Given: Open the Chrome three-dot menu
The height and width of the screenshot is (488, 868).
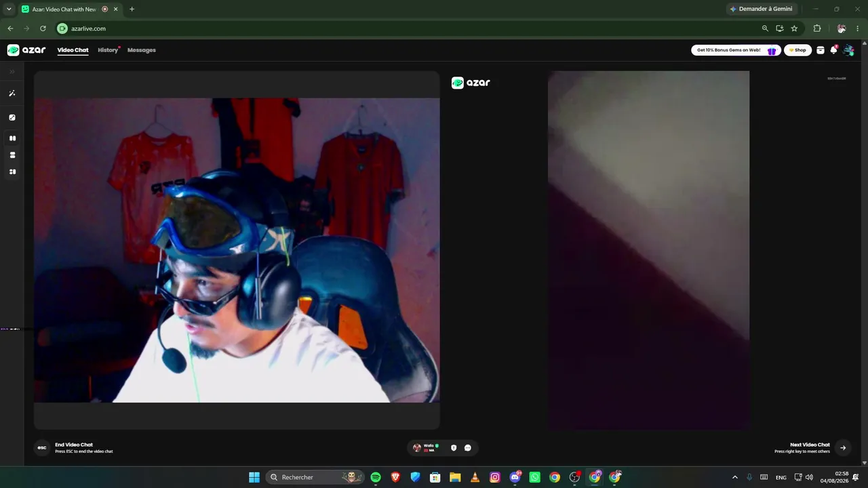Looking at the screenshot, I should 858,28.
